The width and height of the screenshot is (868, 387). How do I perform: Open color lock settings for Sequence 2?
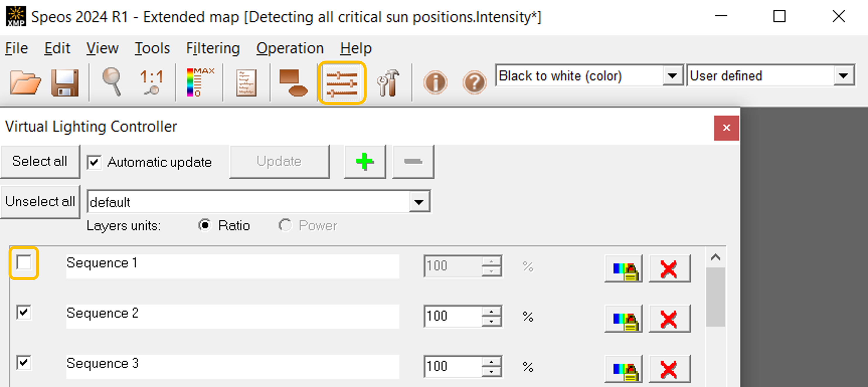623,318
